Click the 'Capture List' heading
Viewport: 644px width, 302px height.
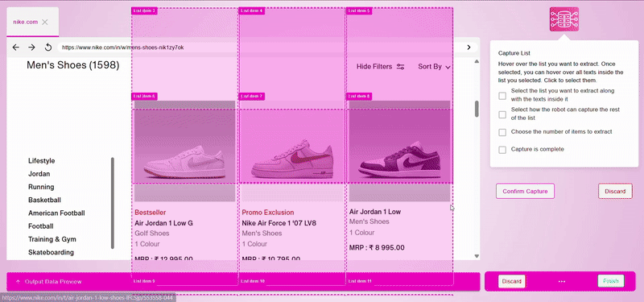514,53
